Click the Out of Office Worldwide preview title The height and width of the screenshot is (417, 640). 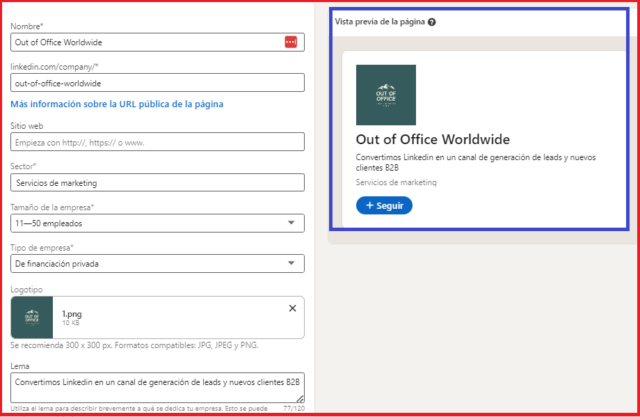pyautogui.click(x=433, y=140)
